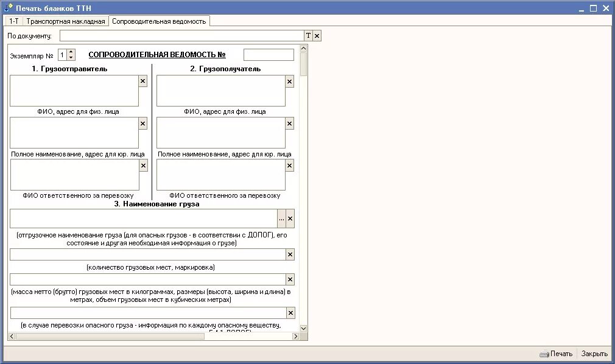Click Грузоотправитель Полное наименование юр. лица box

click(74, 133)
